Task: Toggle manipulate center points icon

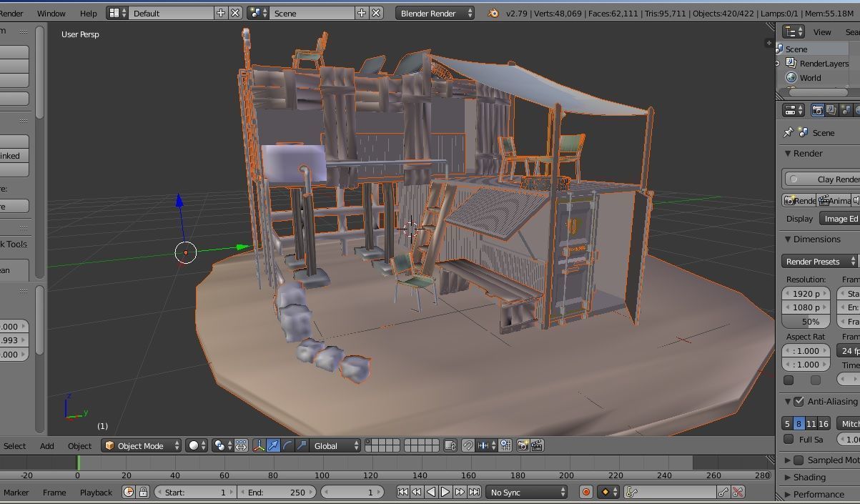Action: pos(241,445)
